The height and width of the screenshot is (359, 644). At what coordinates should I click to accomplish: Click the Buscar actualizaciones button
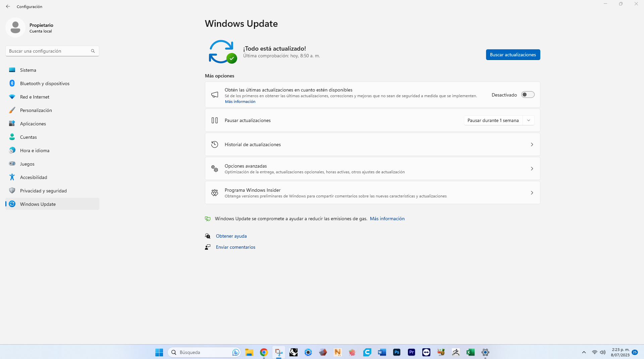(513, 55)
